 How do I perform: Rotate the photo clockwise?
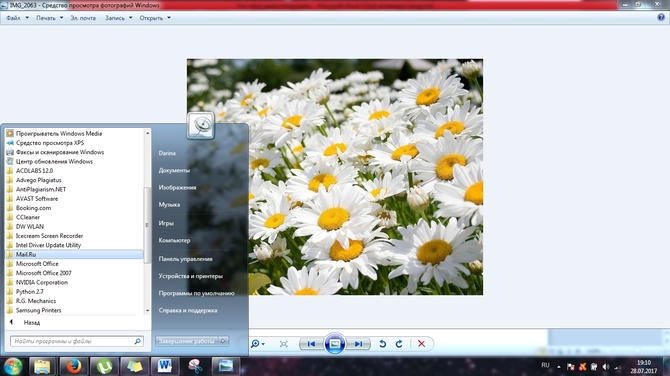click(399, 344)
